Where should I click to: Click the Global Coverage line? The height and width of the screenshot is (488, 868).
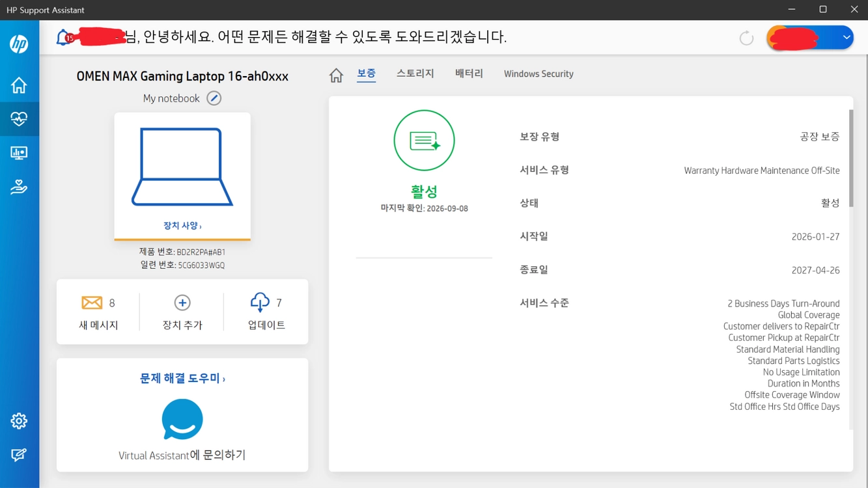(x=809, y=315)
